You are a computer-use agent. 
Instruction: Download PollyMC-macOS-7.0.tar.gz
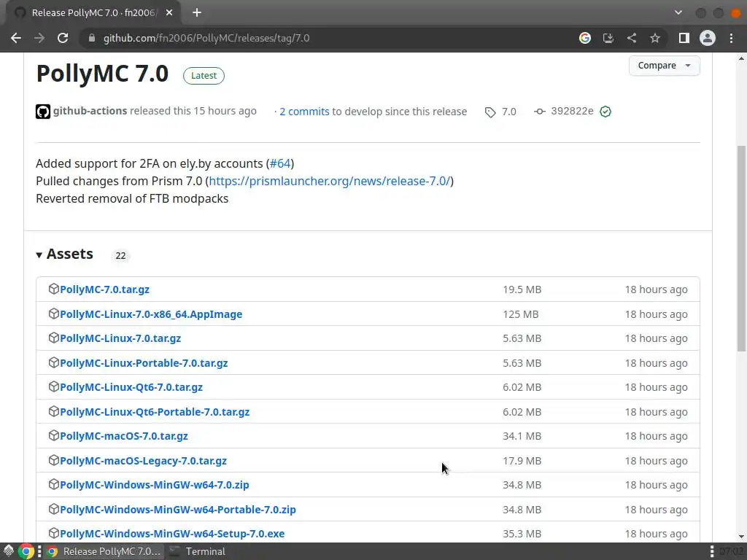[124, 436]
